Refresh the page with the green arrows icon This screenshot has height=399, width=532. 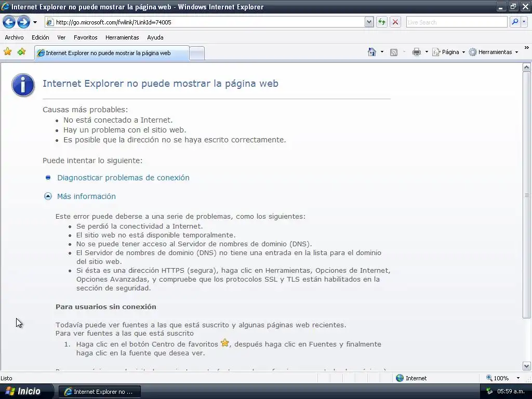(x=382, y=22)
